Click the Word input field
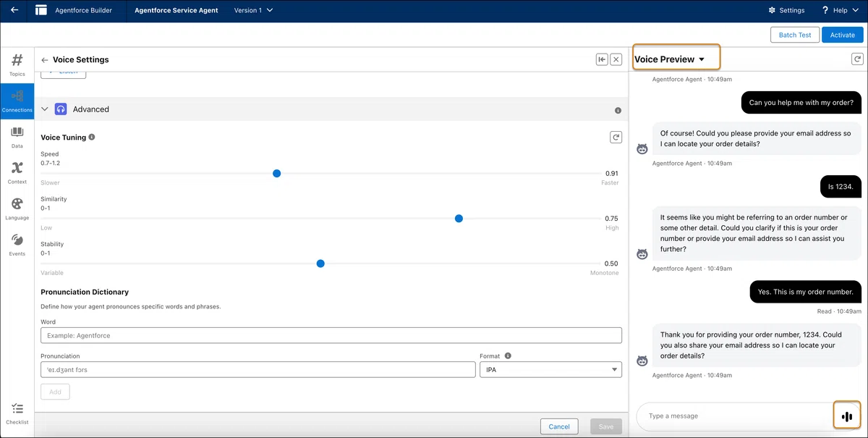The height and width of the screenshot is (438, 868). (x=331, y=335)
